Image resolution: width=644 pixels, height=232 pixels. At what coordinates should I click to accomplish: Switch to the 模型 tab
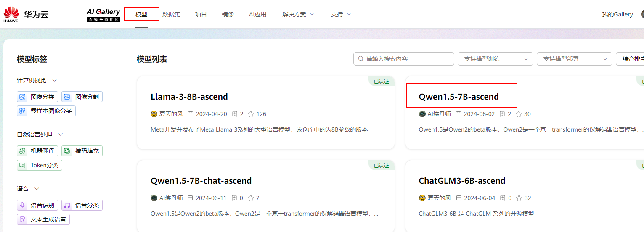point(141,14)
